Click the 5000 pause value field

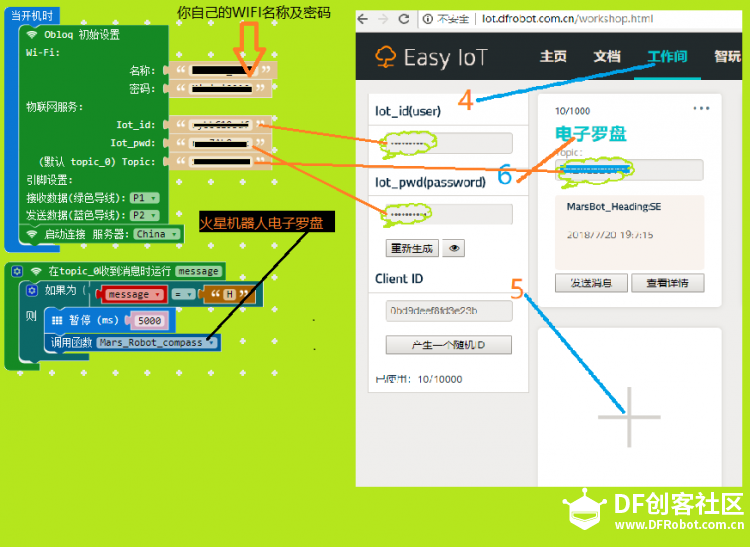[x=149, y=320]
